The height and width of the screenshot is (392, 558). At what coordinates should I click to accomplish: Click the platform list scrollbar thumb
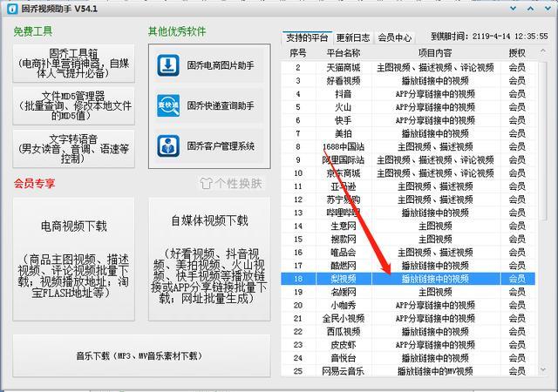click(x=543, y=141)
